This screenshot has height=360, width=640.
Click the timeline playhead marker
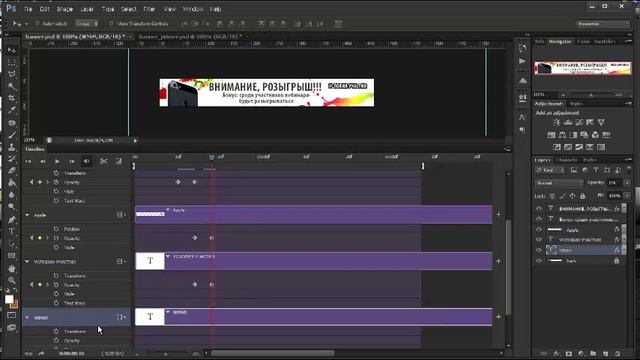click(211, 157)
